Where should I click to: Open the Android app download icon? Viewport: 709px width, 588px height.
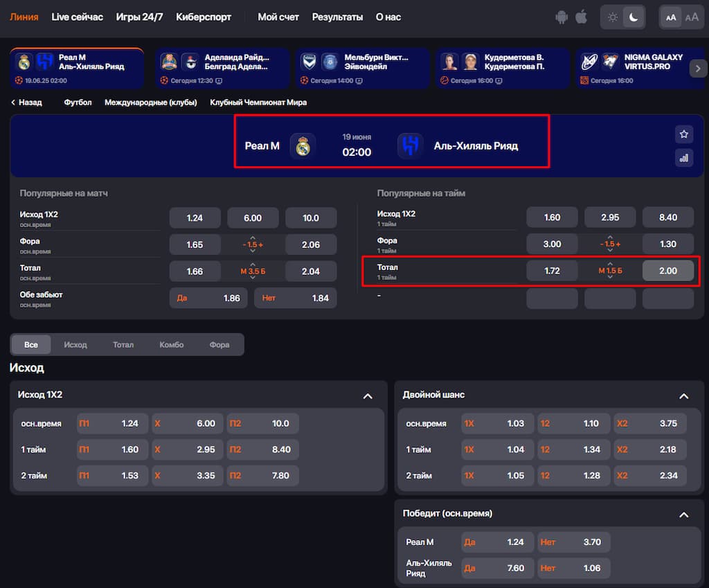click(561, 17)
